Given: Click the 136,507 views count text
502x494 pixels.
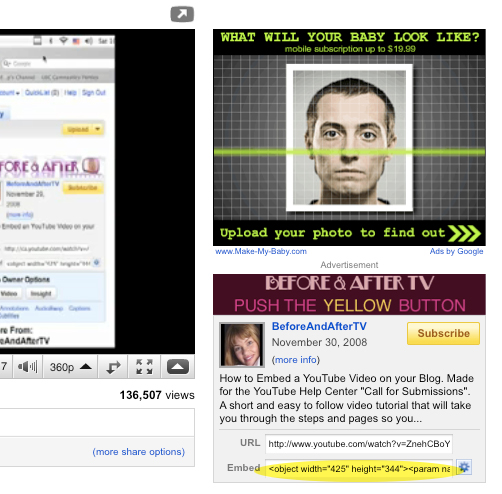Looking at the screenshot, I should pyautogui.click(x=157, y=395).
